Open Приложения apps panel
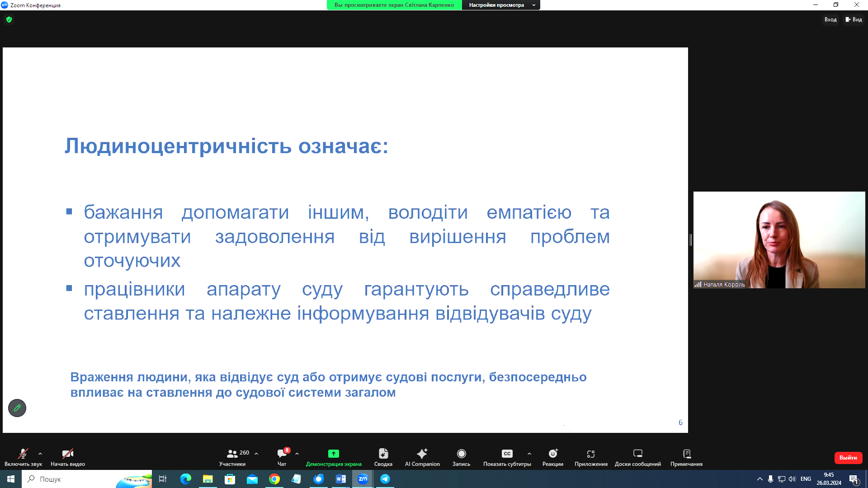 (x=591, y=457)
